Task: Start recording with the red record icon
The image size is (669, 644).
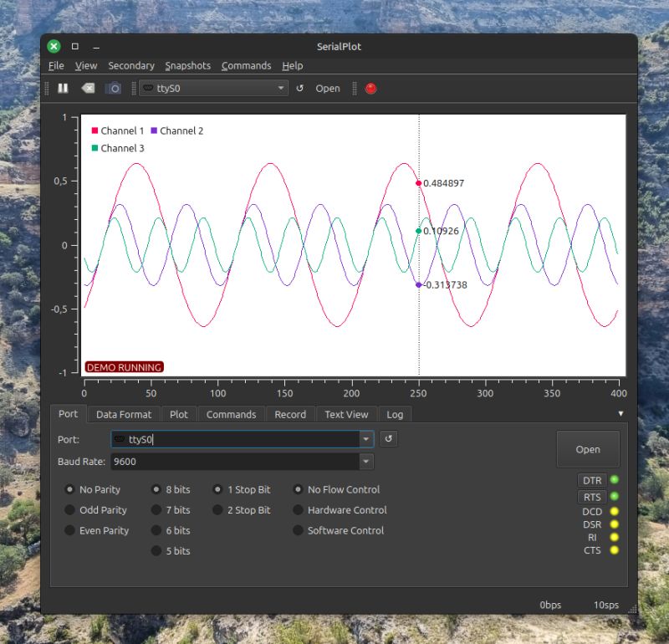Action: tap(370, 88)
